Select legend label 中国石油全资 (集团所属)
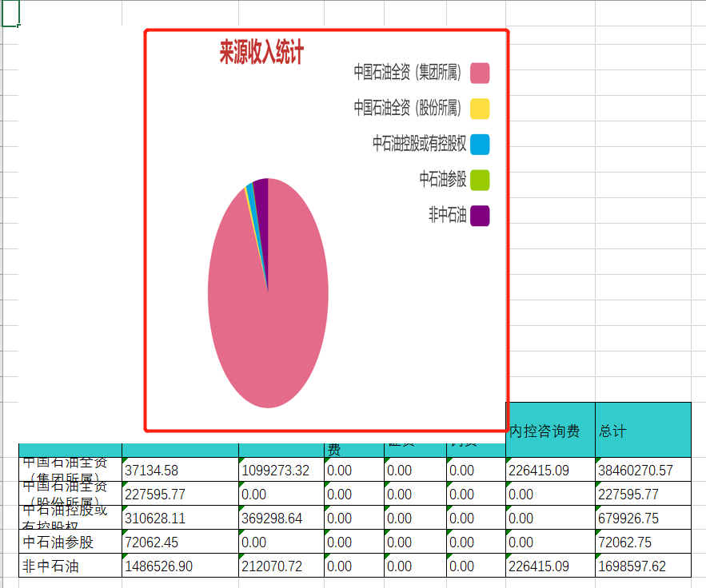The image size is (706, 588). (408, 72)
